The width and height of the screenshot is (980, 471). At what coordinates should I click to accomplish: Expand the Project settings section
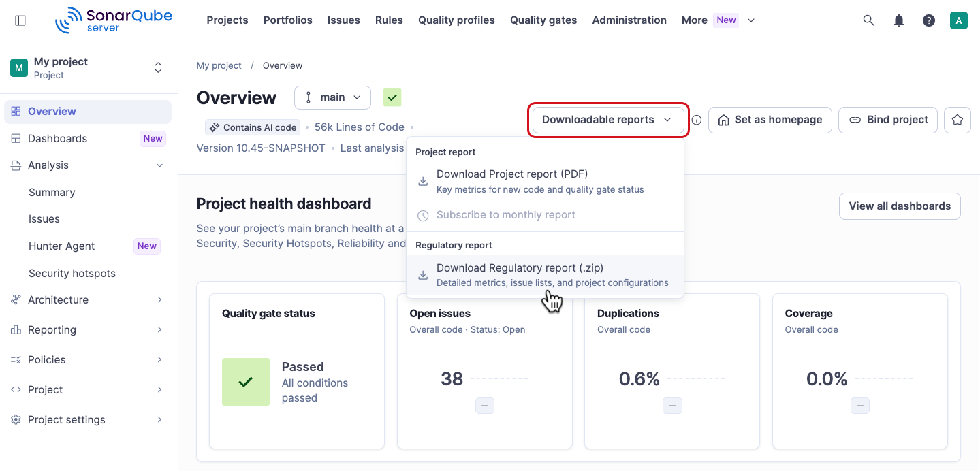160,420
